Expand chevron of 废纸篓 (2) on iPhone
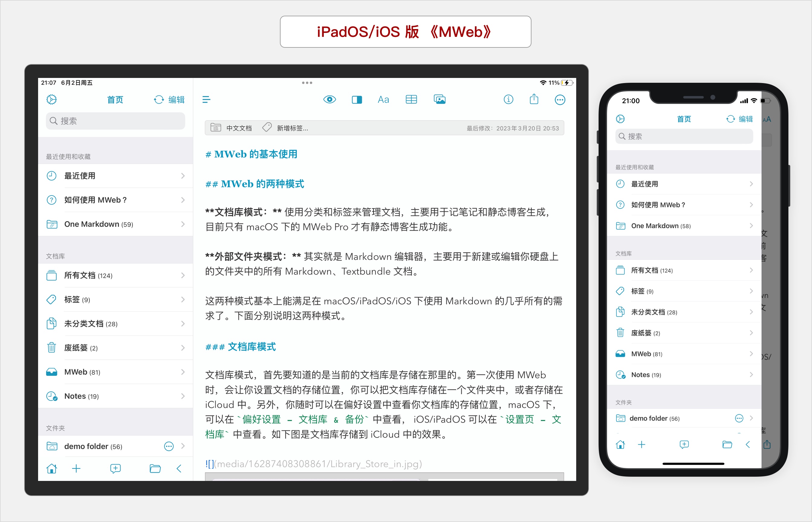Image resolution: width=812 pixels, height=522 pixels. point(751,333)
